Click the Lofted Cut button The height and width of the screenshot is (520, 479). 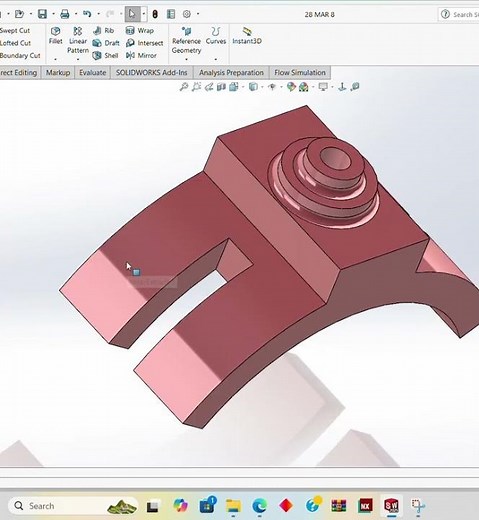pyautogui.click(x=15, y=43)
